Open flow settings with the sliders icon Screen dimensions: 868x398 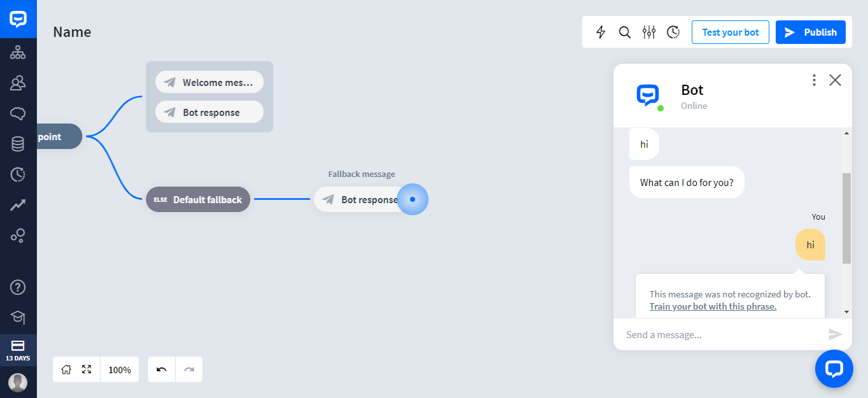pyautogui.click(x=648, y=32)
